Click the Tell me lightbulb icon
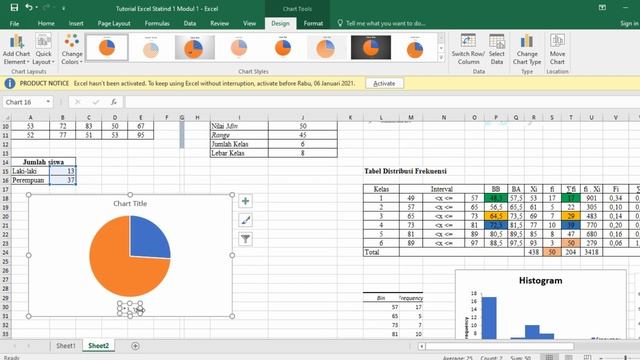 coord(340,23)
